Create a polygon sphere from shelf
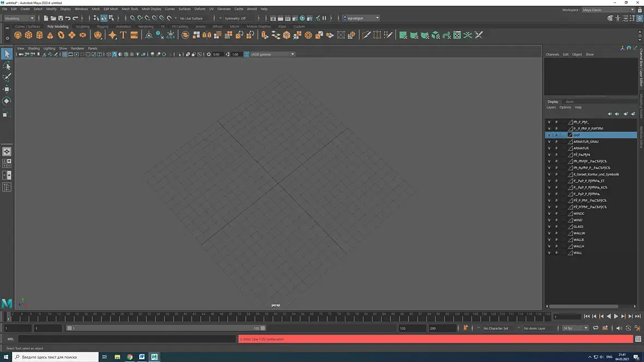This screenshot has width=644, height=362. [17, 35]
